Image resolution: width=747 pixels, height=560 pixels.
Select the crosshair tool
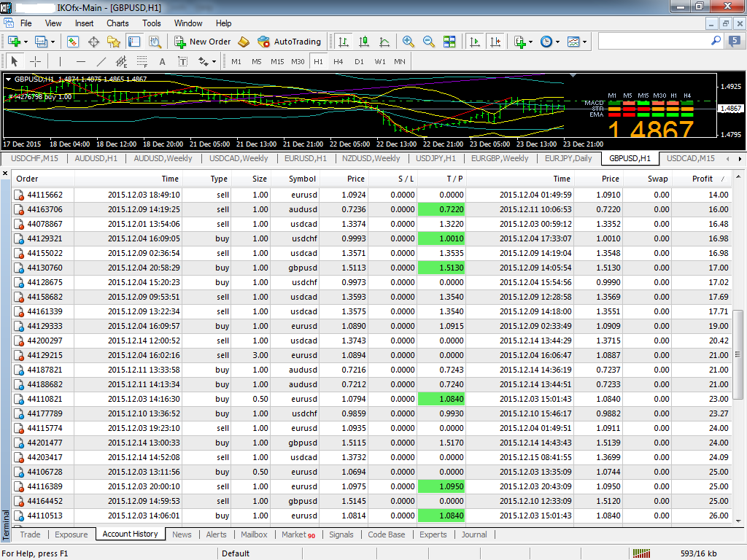coord(35,61)
